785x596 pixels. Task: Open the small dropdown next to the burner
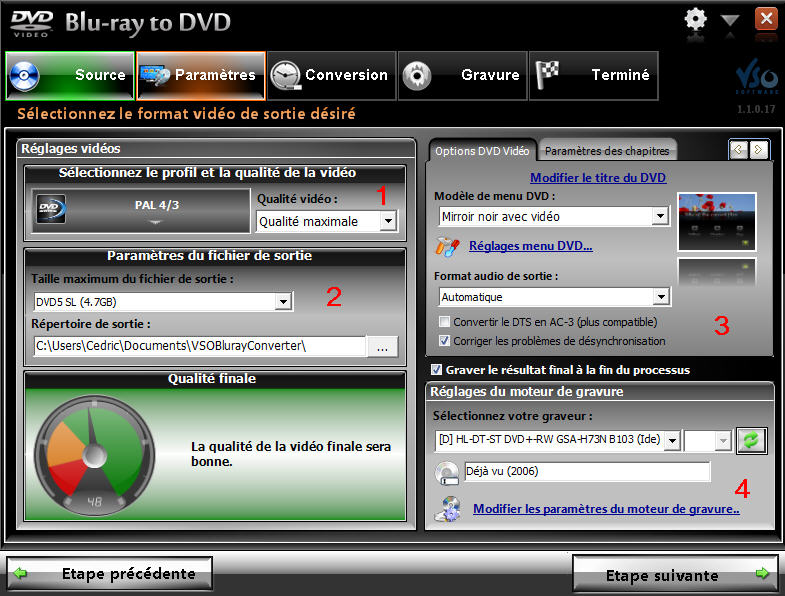coord(707,441)
